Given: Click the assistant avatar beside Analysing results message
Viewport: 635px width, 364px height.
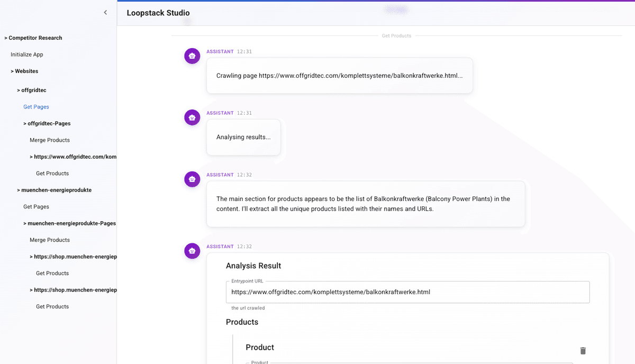Looking at the screenshot, I should coord(192,117).
